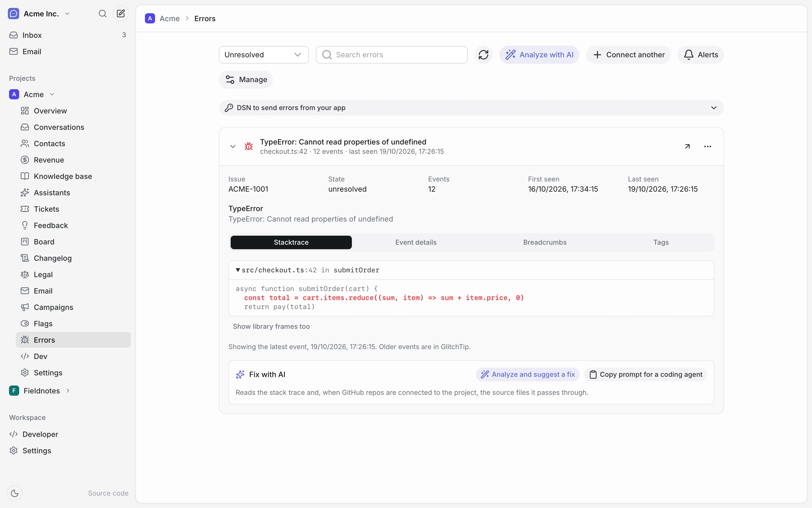
Task: Collapse the Acme project tree
Action: click(x=52, y=95)
